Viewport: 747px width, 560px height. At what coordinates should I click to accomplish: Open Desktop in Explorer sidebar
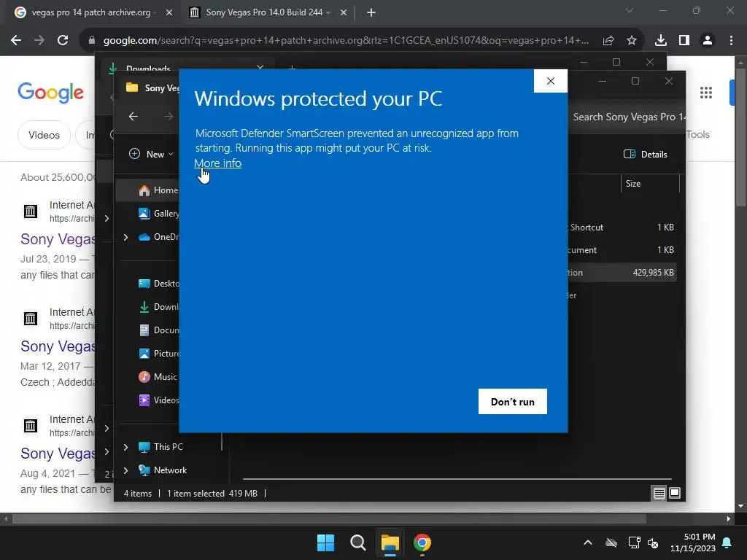[x=158, y=284]
